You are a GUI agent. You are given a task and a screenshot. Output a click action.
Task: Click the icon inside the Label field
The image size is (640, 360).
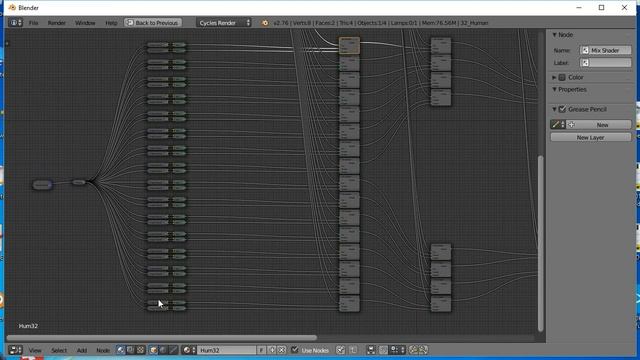pos(585,63)
